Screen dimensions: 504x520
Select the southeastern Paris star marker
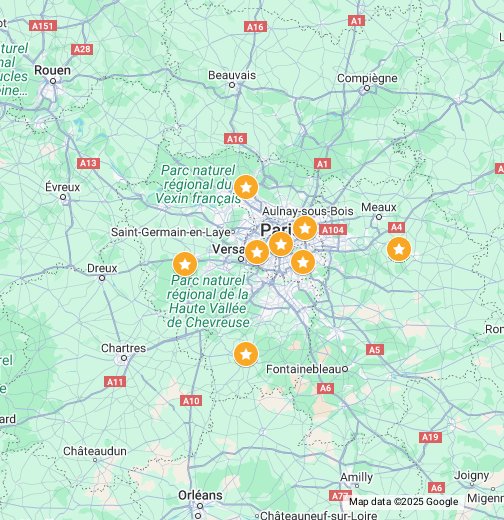pos(303,262)
